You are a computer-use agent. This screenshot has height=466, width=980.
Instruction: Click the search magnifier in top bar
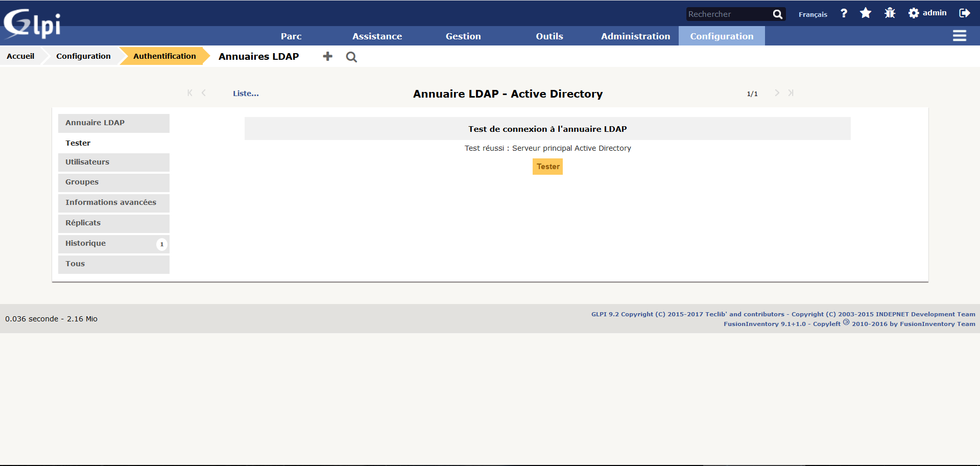click(777, 14)
